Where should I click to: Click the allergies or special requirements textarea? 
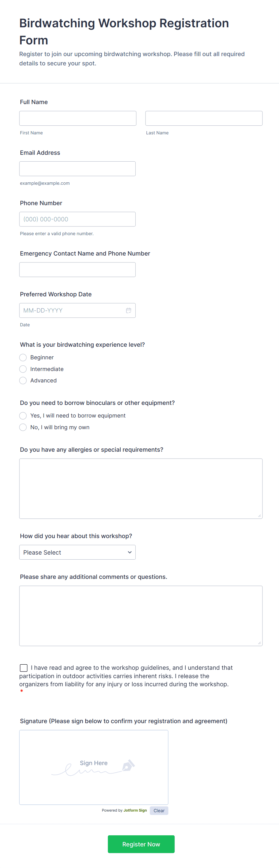141,489
